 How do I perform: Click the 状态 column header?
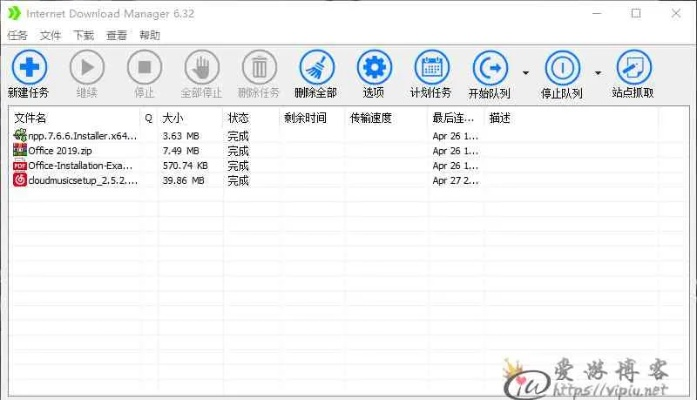[x=238, y=118]
